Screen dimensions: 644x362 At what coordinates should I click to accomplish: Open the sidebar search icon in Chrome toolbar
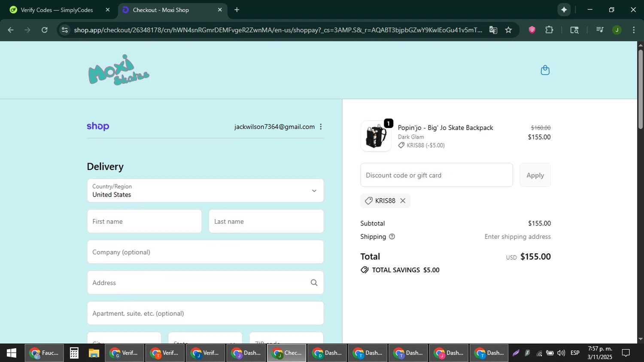pos(574,30)
